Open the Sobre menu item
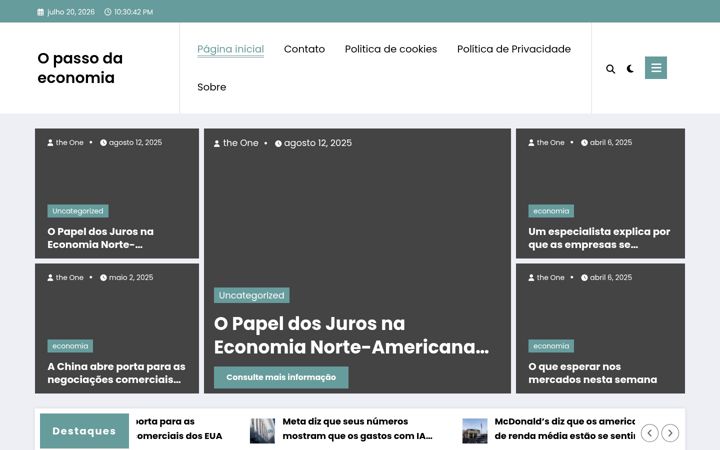Viewport: 720px width, 450px height. click(x=212, y=87)
